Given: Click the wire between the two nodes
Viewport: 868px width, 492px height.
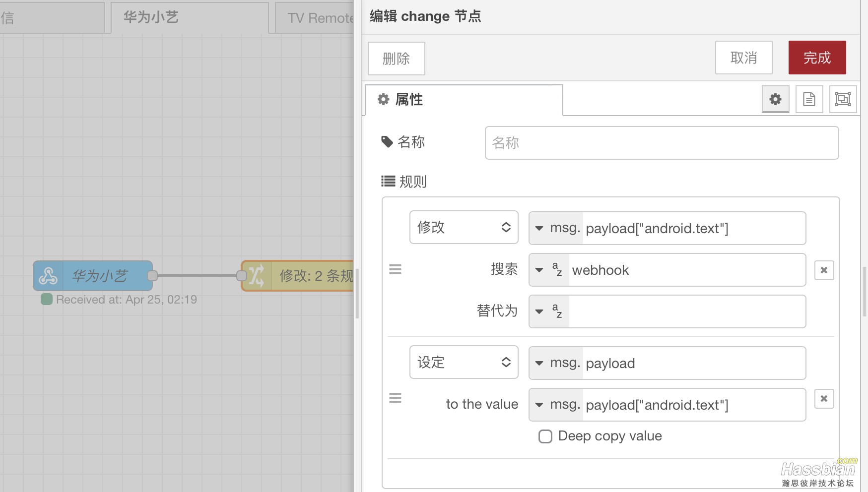Looking at the screenshot, I should [197, 276].
